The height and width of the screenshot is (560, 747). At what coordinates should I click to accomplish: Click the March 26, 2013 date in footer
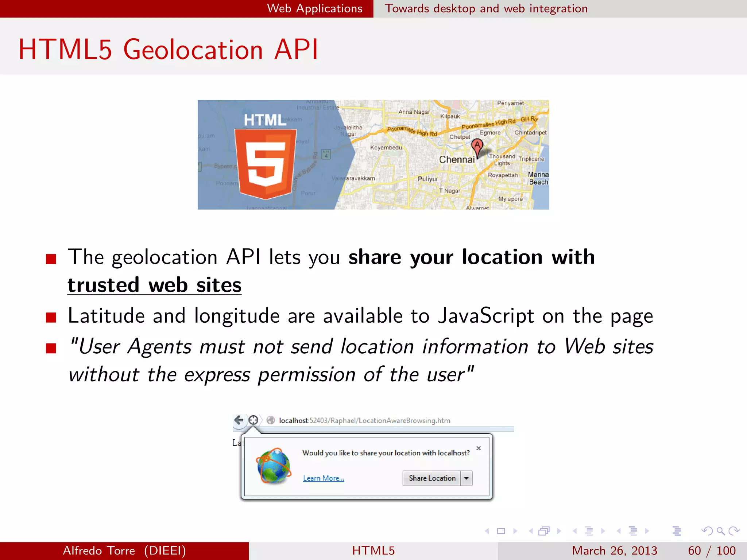615,551
